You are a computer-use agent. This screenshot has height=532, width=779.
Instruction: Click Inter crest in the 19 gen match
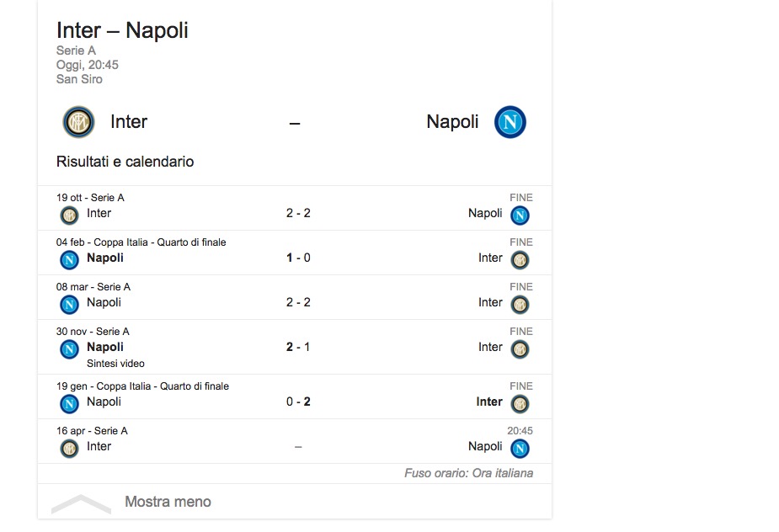pyautogui.click(x=520, y=403)
